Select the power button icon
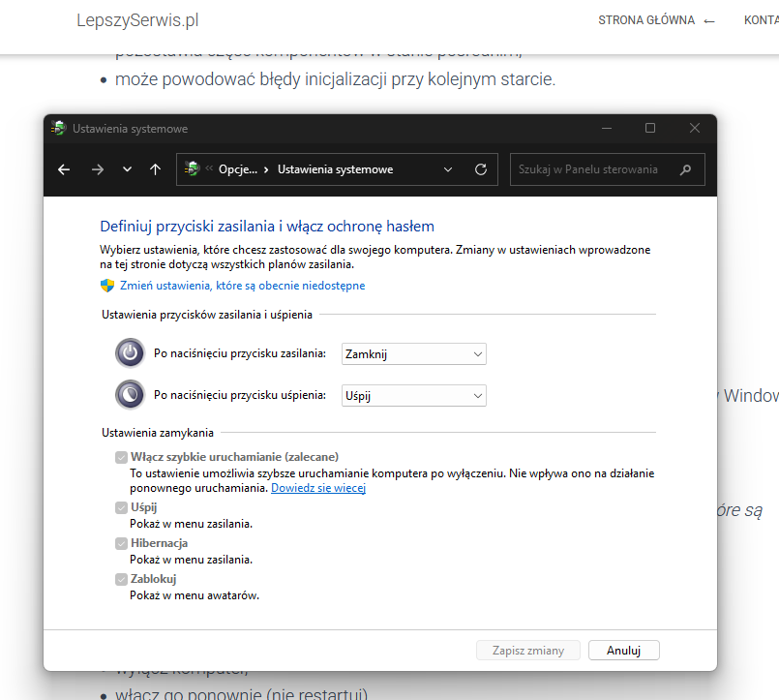Image resolution: width=779 pixels, height=700 pixels. pyautogui.click(x=130, y=352)
